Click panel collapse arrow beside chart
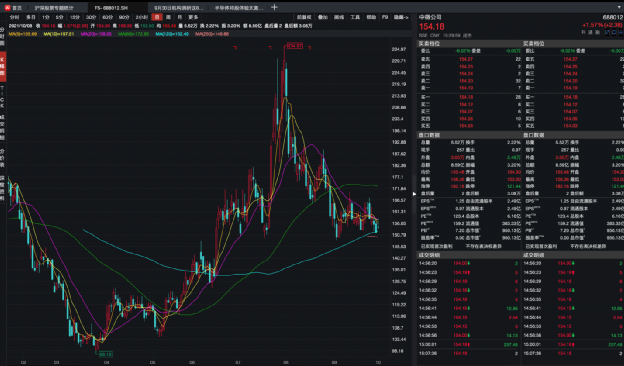 click(x=414, y=194)
